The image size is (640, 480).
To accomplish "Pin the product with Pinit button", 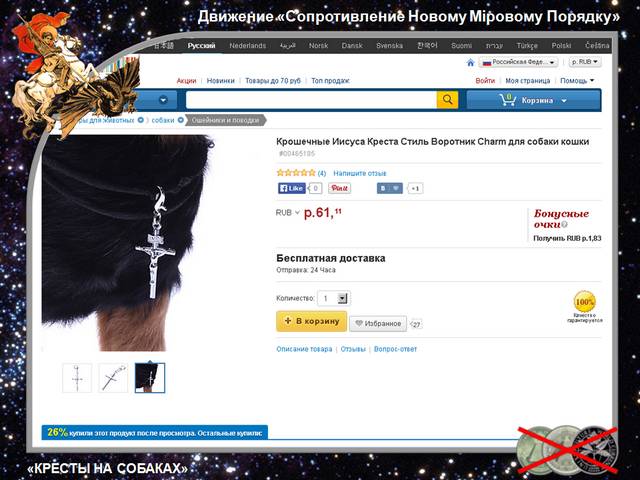I will [x=339, y=188].
